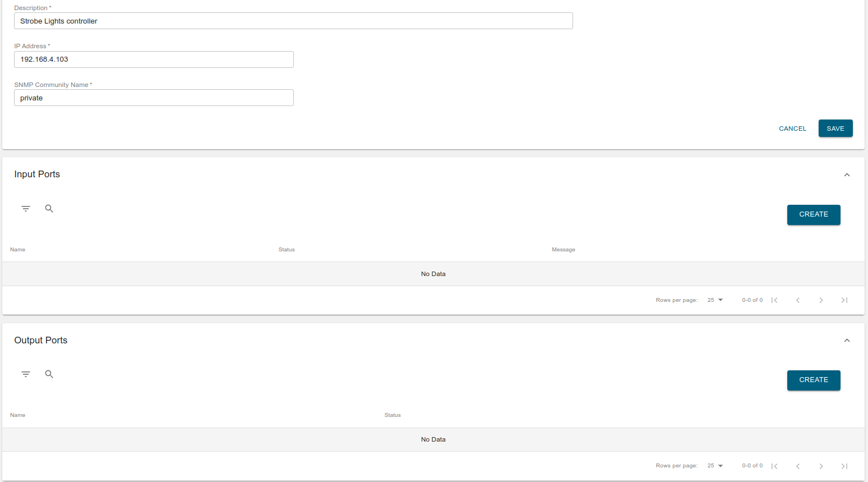The width and height of the screenshot is (868, 482).
Task: Click CANCEL to discard changes
Action: click(792, 128)
